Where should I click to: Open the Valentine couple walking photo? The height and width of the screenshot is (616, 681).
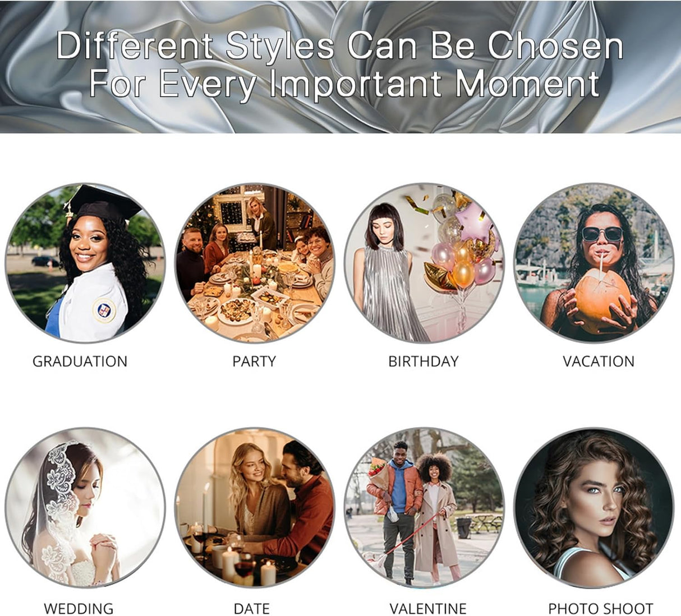click(x=424, y=507)
